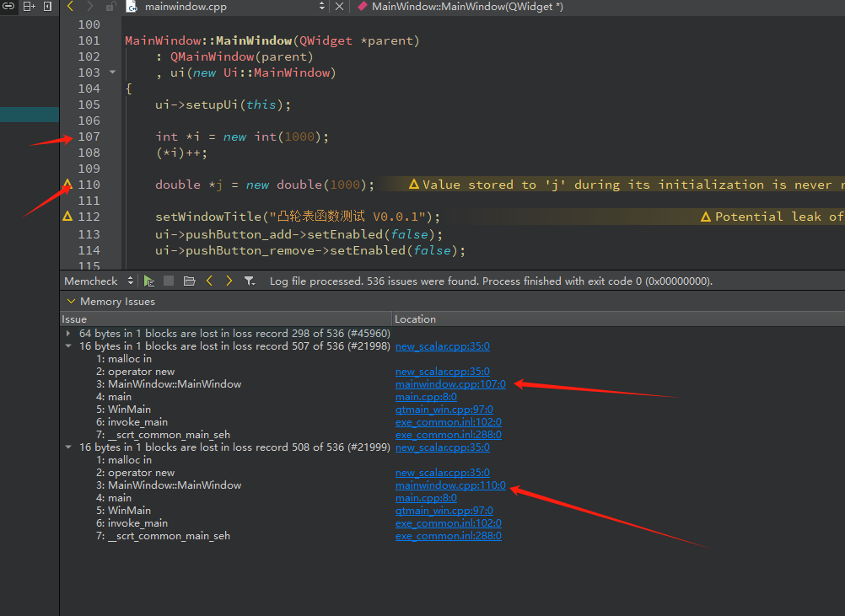Click line number 107 in editor gutter
Image resolution: width=845 pixels, height=616 pixels.
pyautogui.click(x=89, y=137)
